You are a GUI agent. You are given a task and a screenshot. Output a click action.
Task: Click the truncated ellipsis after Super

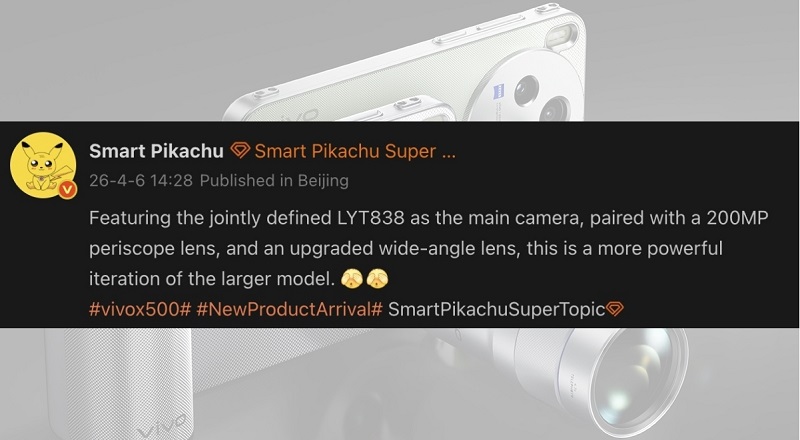click(448, 152)
